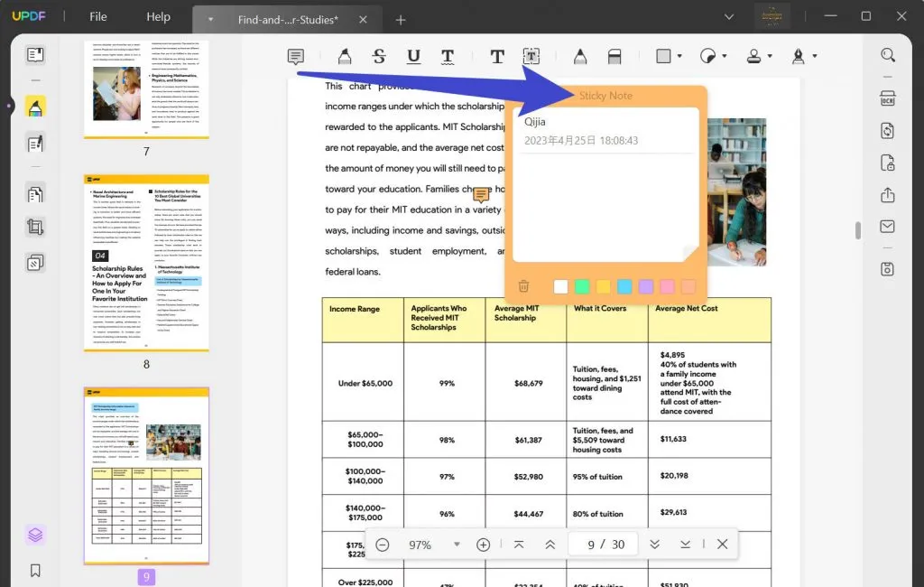Screen dimensions: 924x587
Task: Choose the green sticky note color
Action: (582, 286)
